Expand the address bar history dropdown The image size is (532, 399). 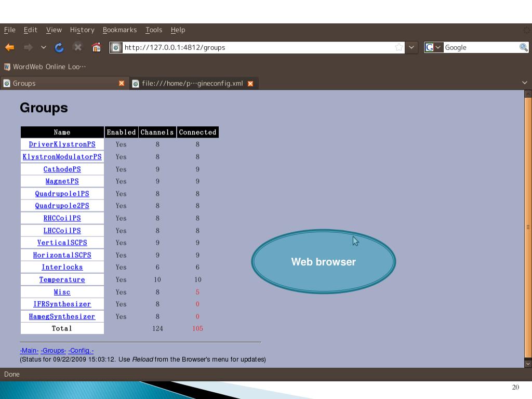[411, 47]
